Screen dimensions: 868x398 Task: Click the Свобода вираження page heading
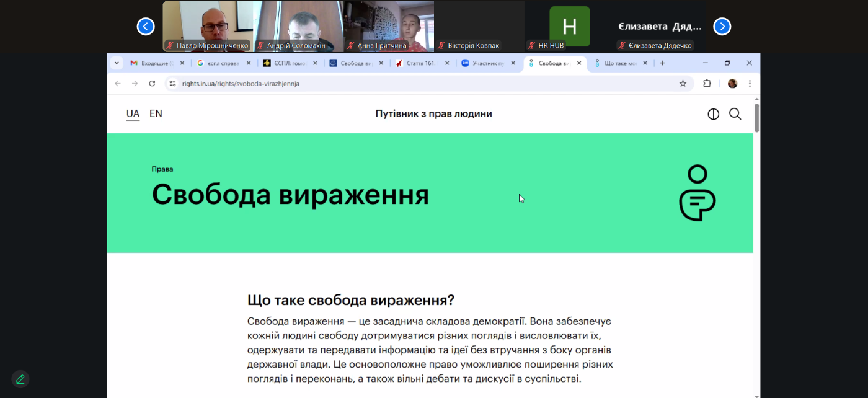pos(290,195)
